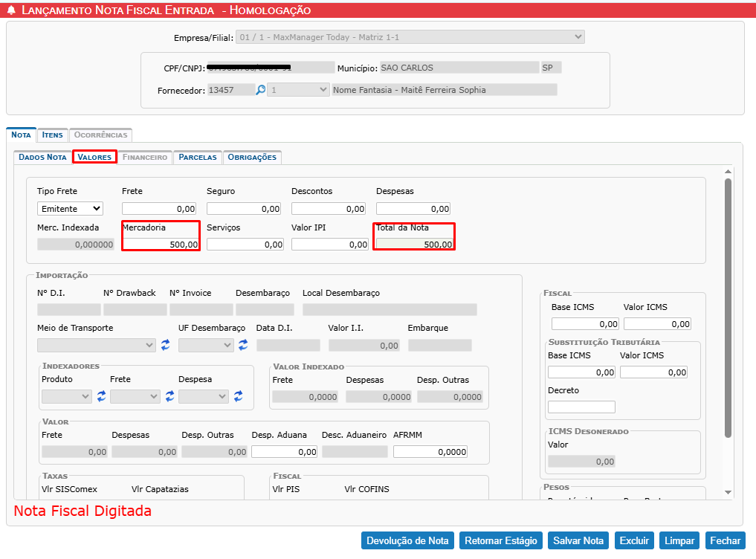
Task: Click the magnifier search icon beside Fornecedor
Action: pyautogui.click(x=261, y=90)
